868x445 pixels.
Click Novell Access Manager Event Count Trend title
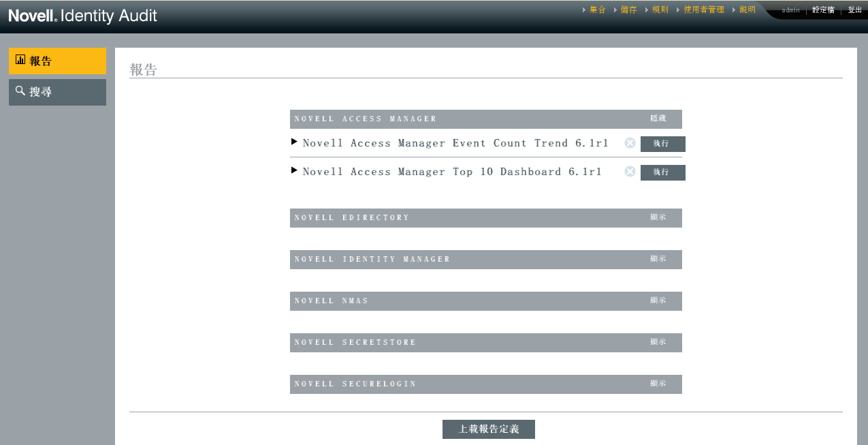(x=455, y=143)
